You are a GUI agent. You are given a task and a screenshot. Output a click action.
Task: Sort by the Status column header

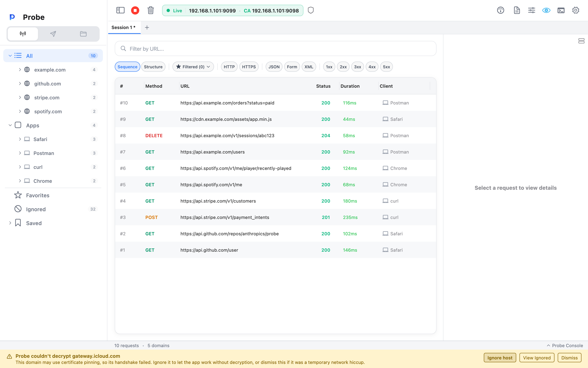point(323,86)
